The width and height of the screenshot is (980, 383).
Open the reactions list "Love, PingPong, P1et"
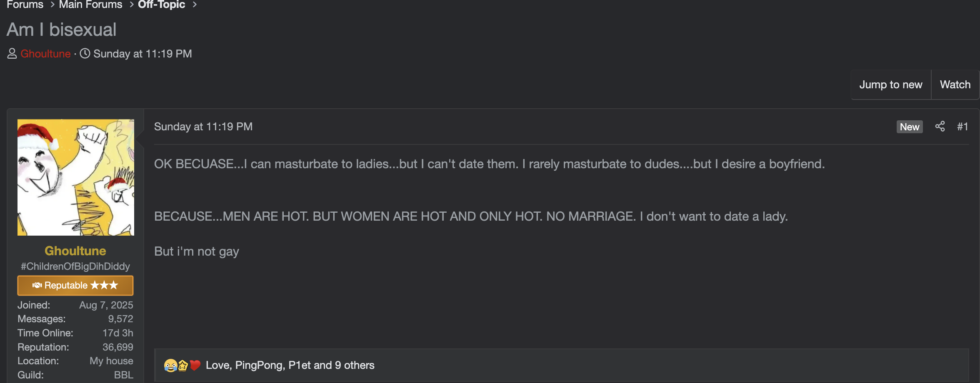pos(290,365)
